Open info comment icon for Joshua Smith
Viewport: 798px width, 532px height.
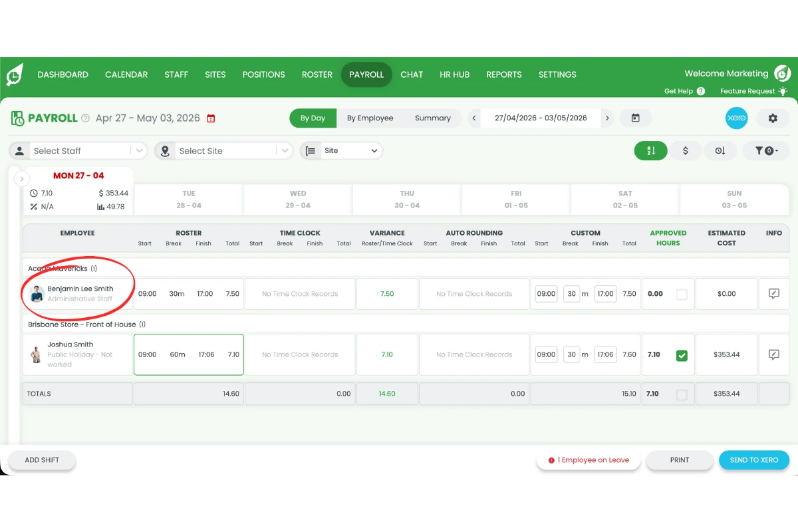773,354
